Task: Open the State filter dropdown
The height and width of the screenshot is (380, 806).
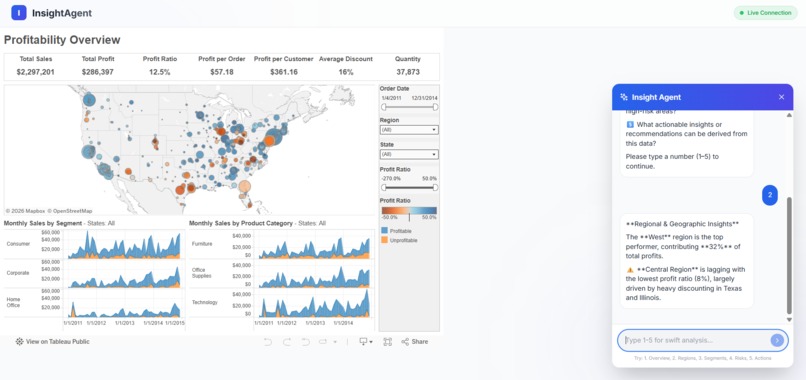Action: click(x=409, y=154)
